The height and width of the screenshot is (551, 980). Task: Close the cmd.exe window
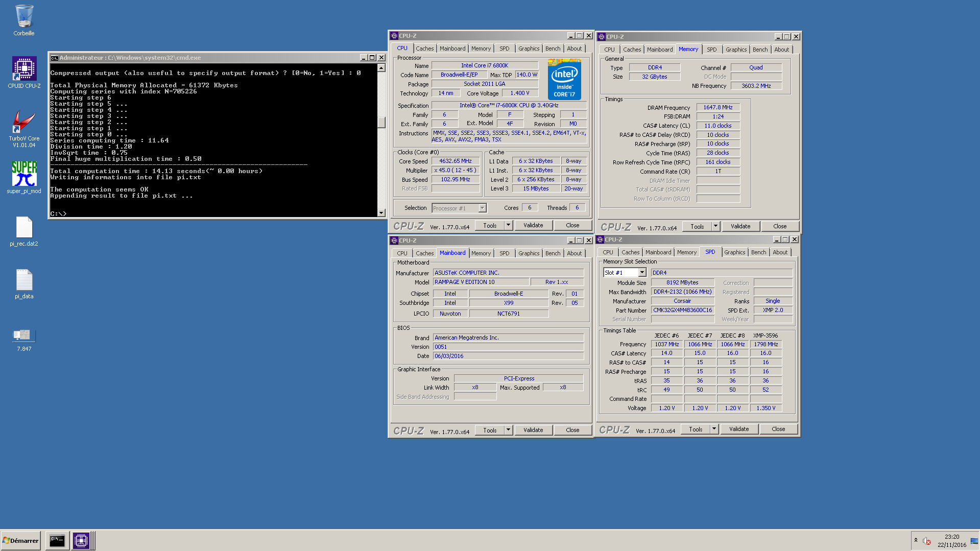point(381,58)
